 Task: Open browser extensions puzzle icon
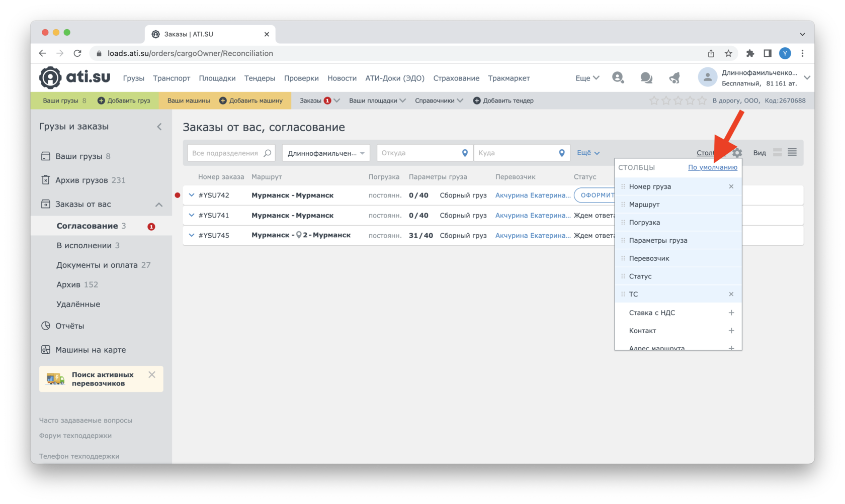point(750,53)
